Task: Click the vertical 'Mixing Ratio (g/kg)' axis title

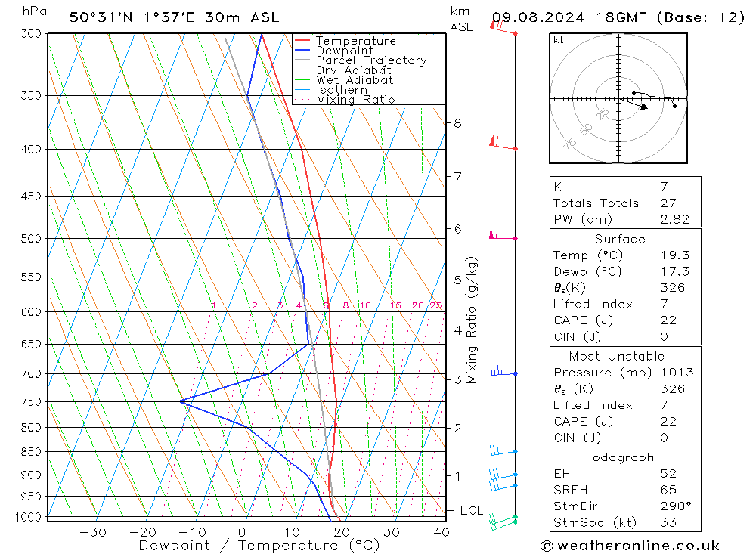Action: point(472,320)
